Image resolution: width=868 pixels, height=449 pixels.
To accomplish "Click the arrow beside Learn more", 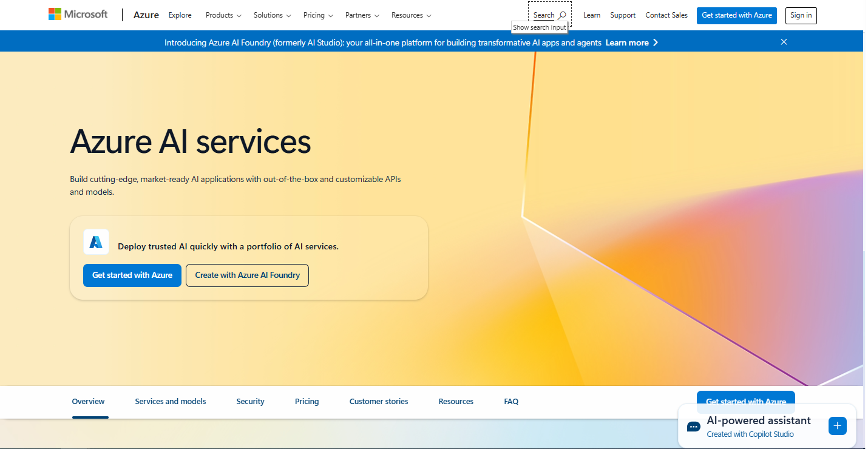I will 656,42.
